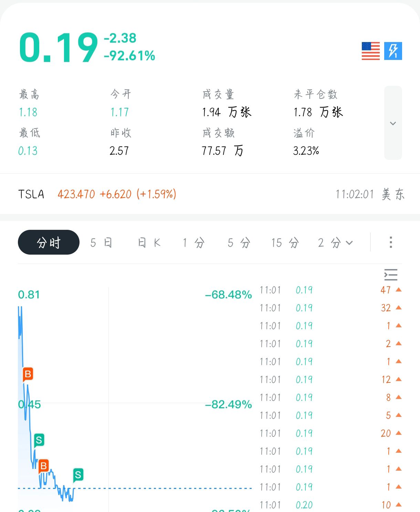Select the 分时 chart tab
The image size is (420, 512).
(x=49, y=243)
